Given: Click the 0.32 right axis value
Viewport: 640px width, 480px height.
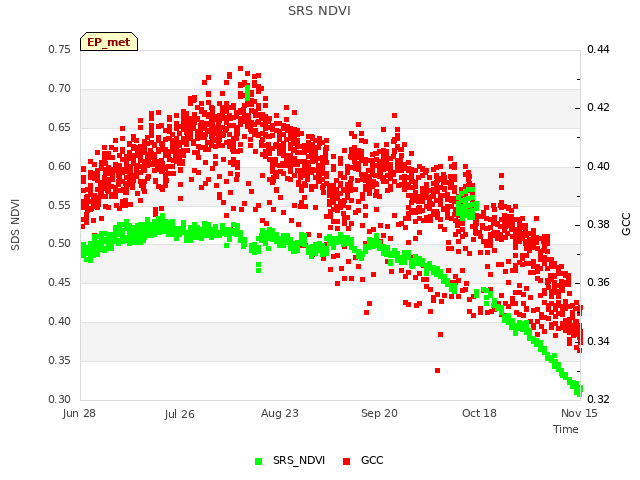Looking at the screenshot, I should (x=598, y=399).
